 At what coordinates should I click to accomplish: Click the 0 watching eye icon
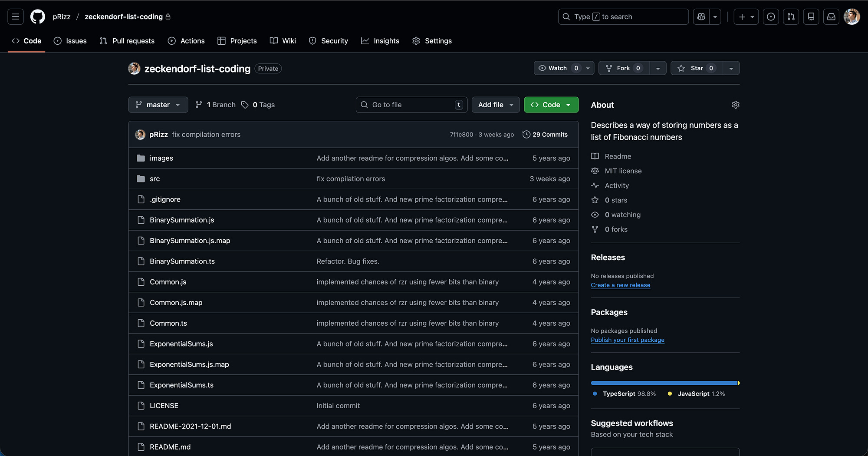pyautogui.click(x=595, y=215)
